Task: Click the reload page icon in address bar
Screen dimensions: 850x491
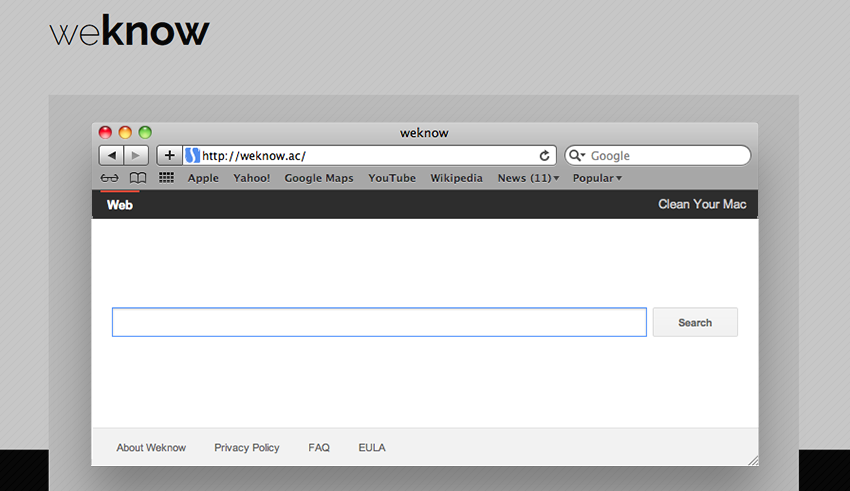Action: pyautogui.click(x=544, y=156)
